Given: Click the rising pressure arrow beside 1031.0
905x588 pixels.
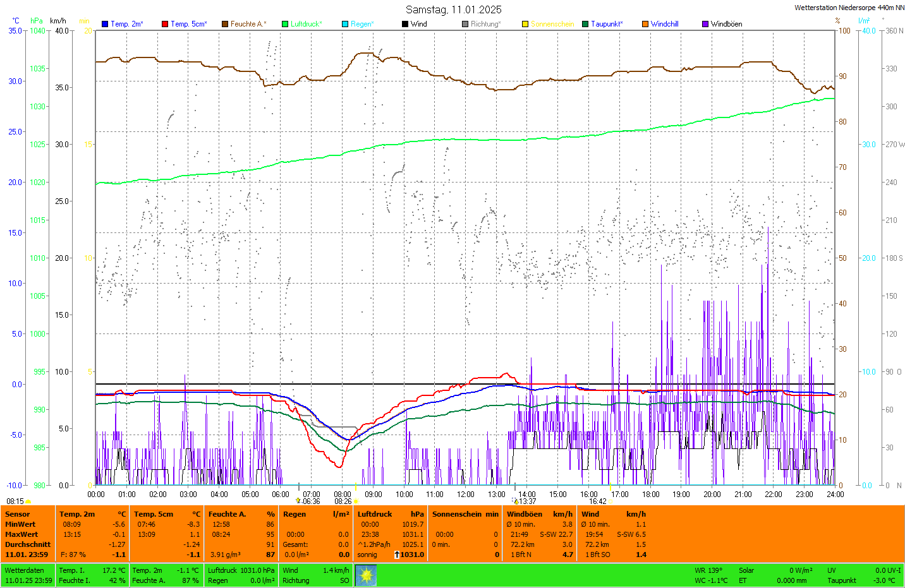Looking at the screenshot, I should 397,555.
